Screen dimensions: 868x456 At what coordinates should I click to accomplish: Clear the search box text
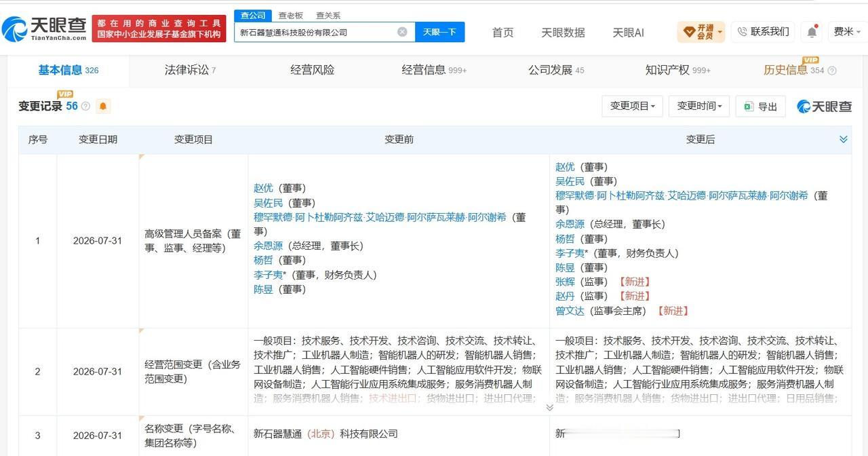point(402,32)
